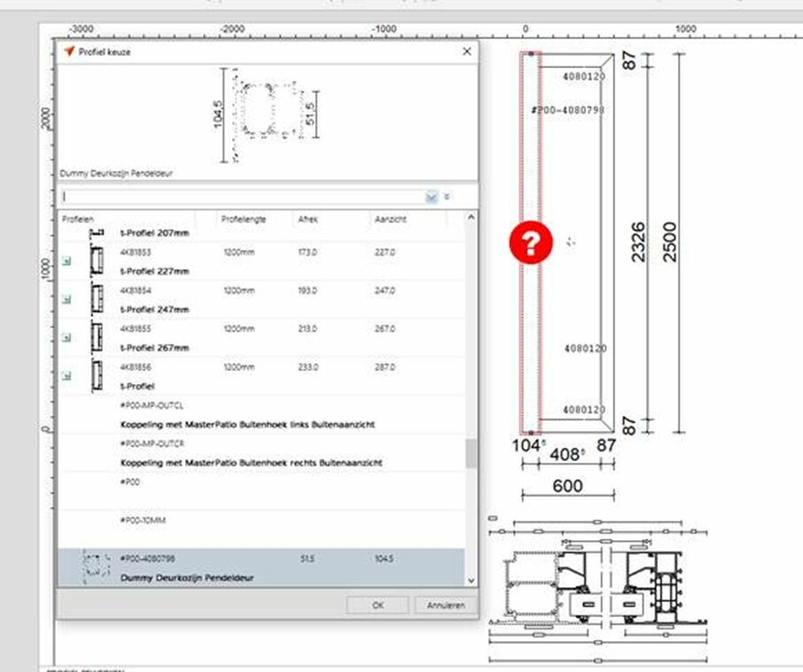Click the 173.0 Aftek value
The image size is (803, 672).
(x=307, y=252)
